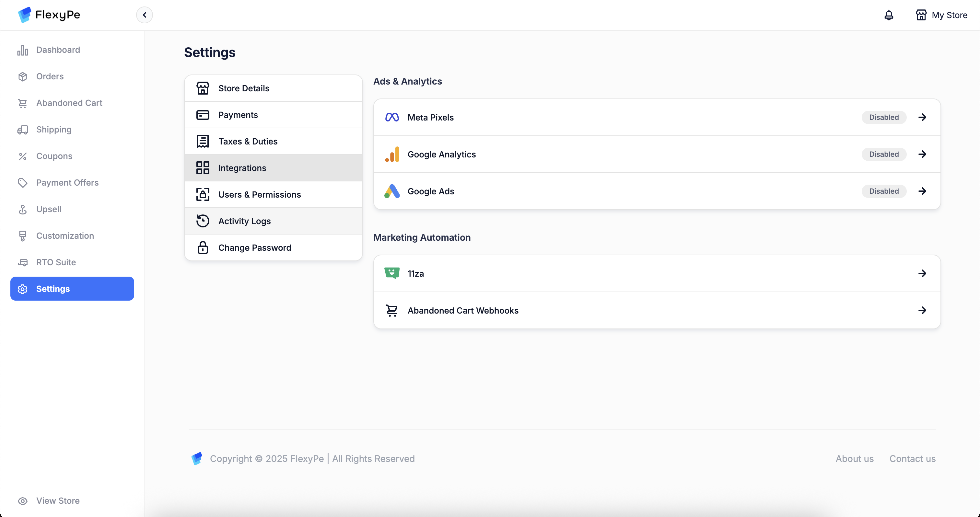Open the About us footer link
980x517 pixels.
pos(855,459)
